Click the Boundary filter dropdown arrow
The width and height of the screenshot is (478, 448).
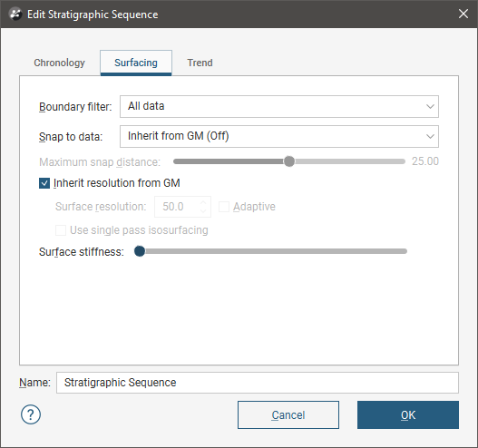pyautogui.click(x=430, y=107)
